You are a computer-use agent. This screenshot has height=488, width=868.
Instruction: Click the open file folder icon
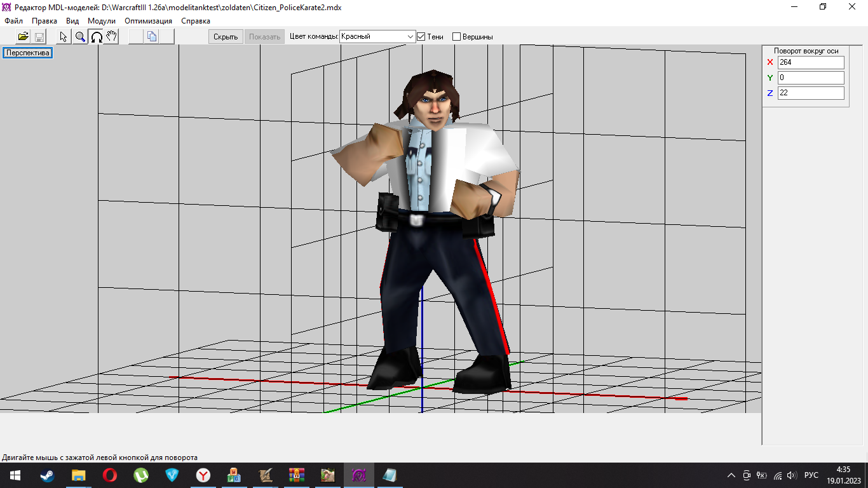click(x=23, y=36)
